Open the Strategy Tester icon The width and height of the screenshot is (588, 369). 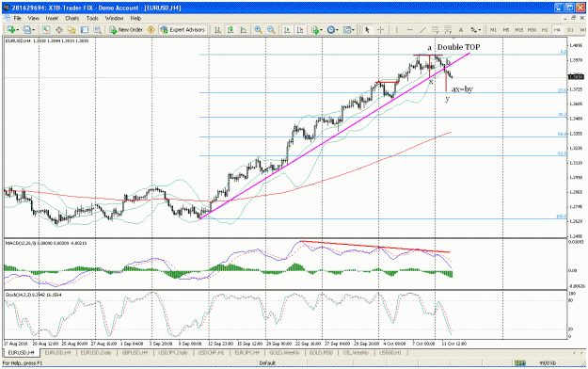click(98, 30)
